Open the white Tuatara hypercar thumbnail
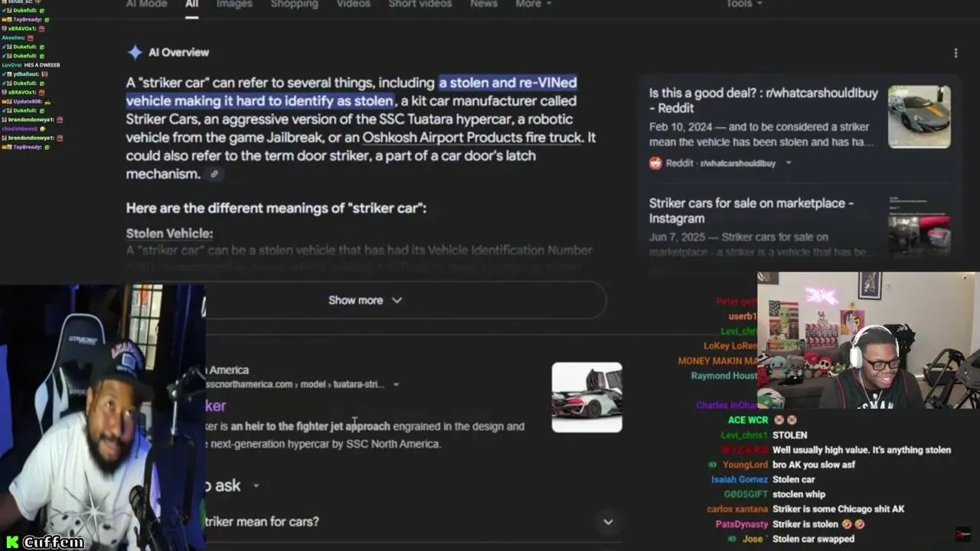This screenshot has width=980, height=551. coord(586,397)
